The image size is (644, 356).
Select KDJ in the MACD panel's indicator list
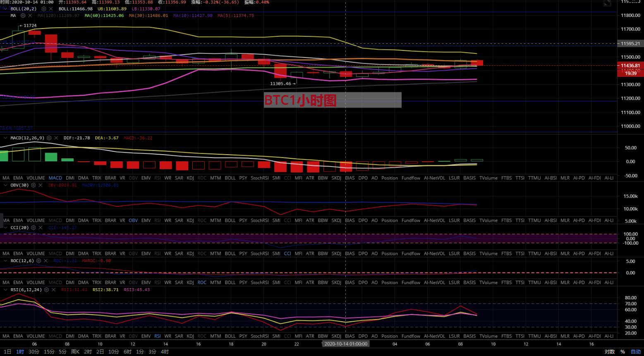[190, 178]
